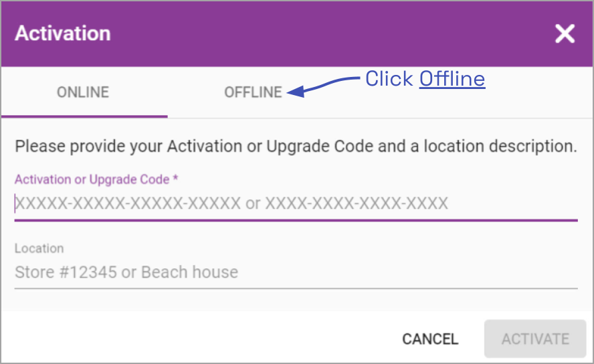Focus the Activation or Upgrade Code field
This screenshot has height=364, width=594.
(294, 203)
